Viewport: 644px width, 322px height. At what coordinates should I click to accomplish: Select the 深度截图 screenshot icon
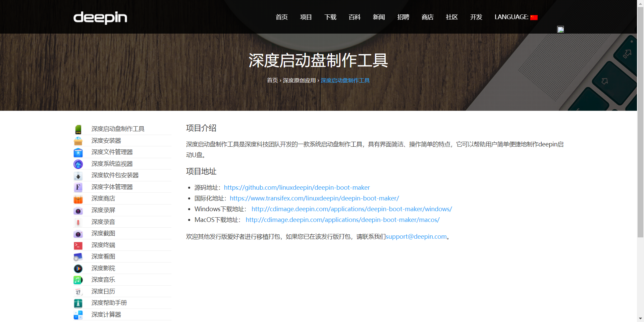[78, 234]
